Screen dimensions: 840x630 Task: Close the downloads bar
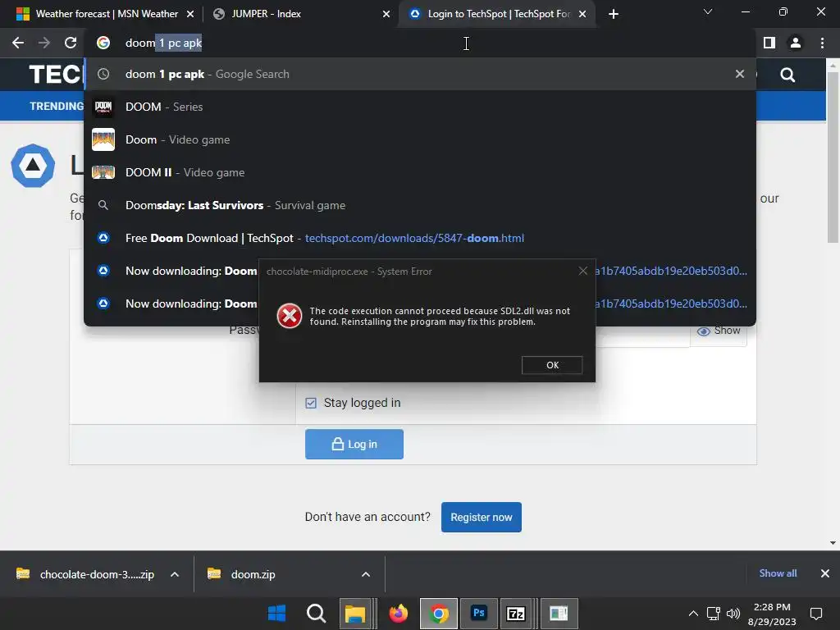(825, 573)
